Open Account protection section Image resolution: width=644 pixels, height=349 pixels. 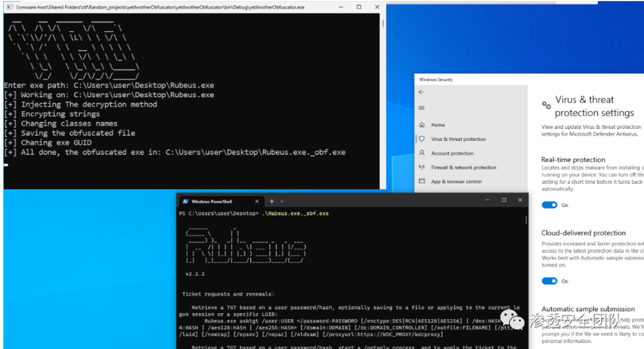click(452, 153)
